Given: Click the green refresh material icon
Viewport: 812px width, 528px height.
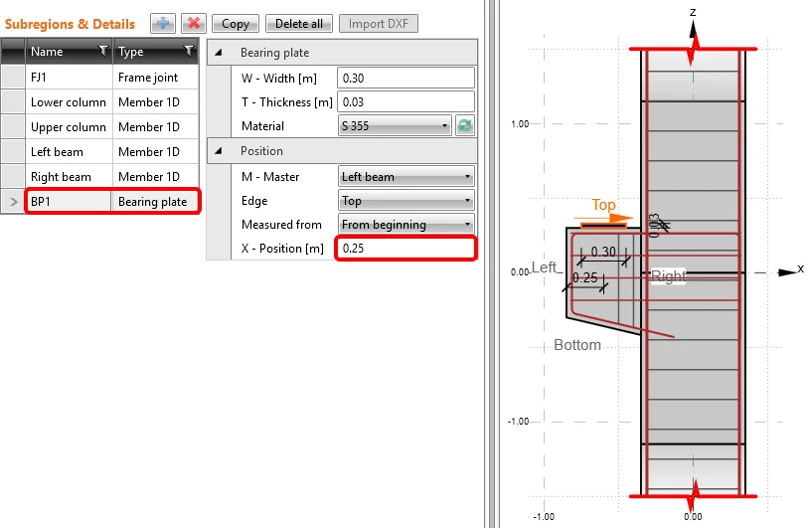Looking at the screenshot, I should [x=465, y=126].
